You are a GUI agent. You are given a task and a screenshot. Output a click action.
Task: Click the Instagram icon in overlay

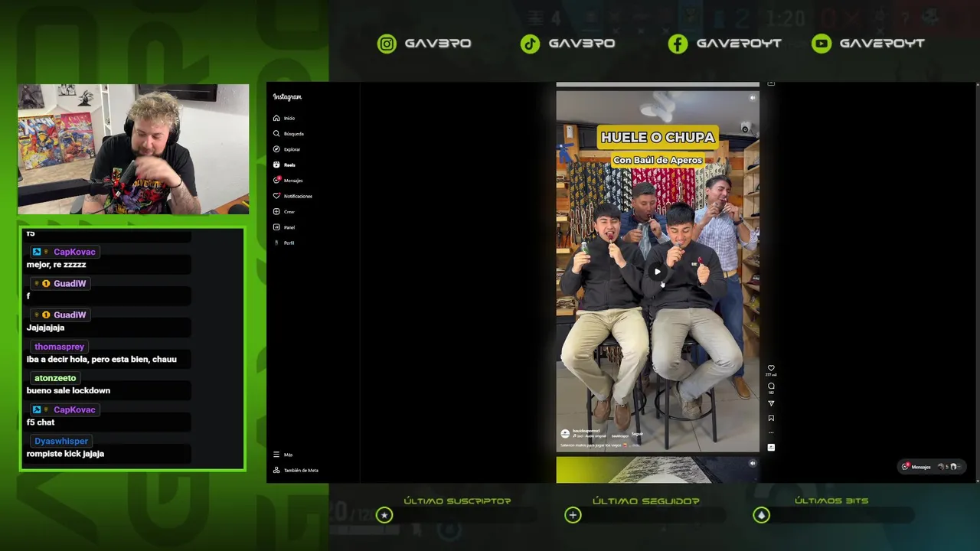coord(387,44)
